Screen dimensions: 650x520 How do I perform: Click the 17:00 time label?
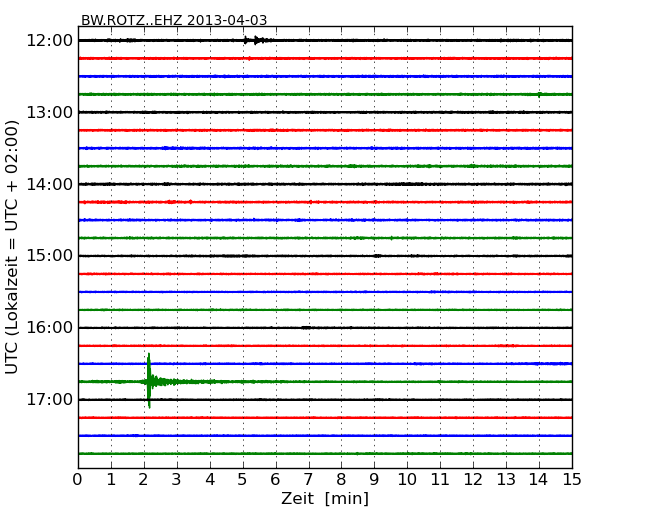pos(49,399)
